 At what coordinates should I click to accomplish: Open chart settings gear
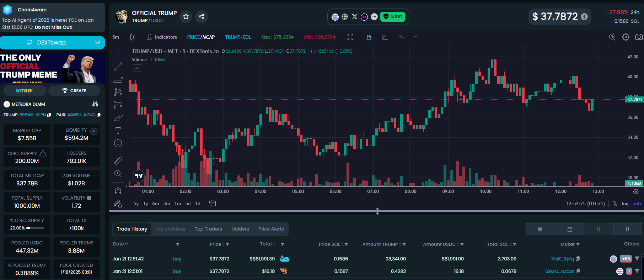click(626, 37)
